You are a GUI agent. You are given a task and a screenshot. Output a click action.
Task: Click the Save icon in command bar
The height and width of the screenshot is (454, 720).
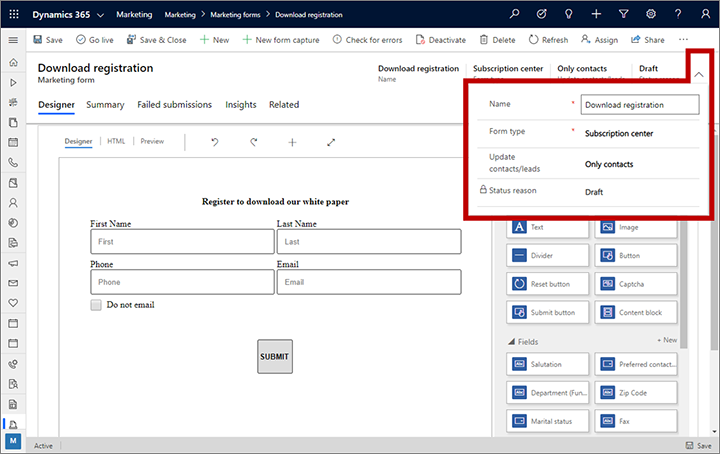38,40
